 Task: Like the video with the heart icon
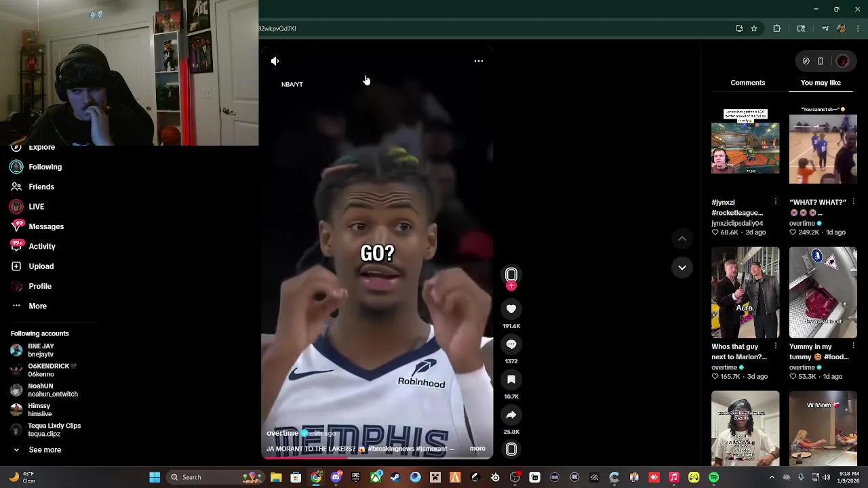(x=511, y=309)
